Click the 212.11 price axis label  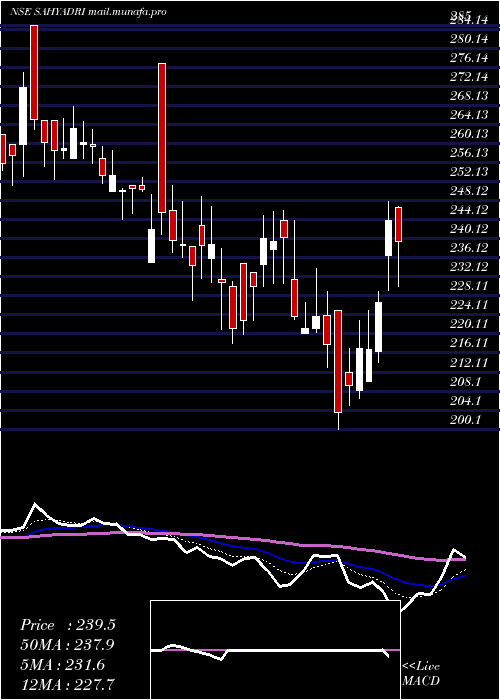pos(469,362)
